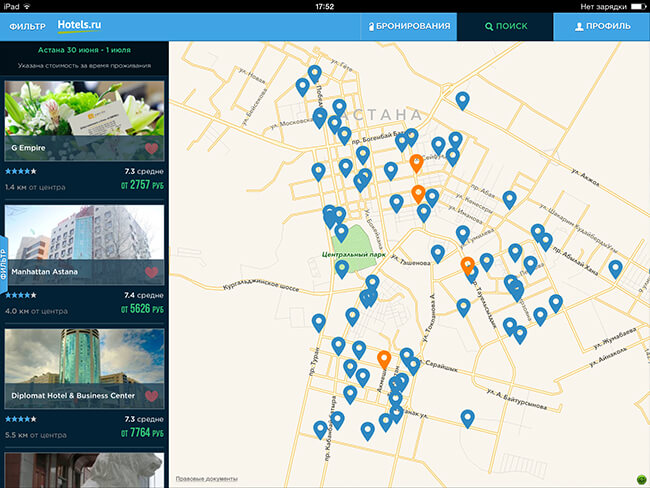Select the blue pin near ул. Гёте
This screenshot has width=650, height=488.
(x=315, y=73)
